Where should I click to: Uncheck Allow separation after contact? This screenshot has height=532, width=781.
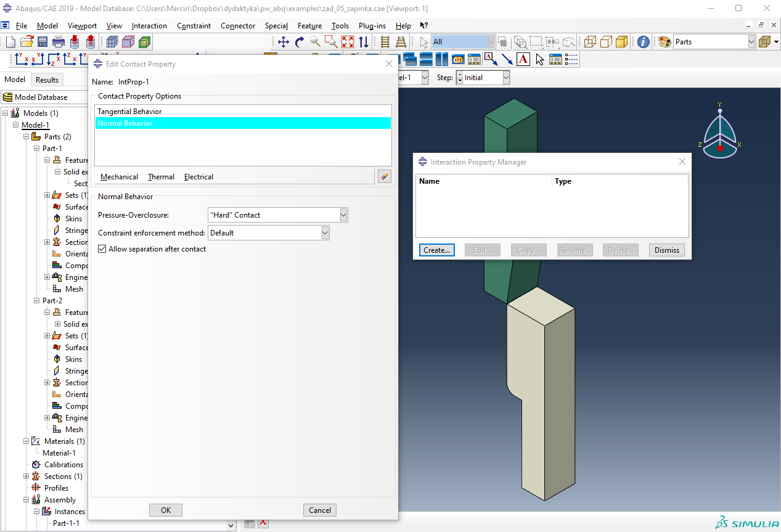pos(102,249)
